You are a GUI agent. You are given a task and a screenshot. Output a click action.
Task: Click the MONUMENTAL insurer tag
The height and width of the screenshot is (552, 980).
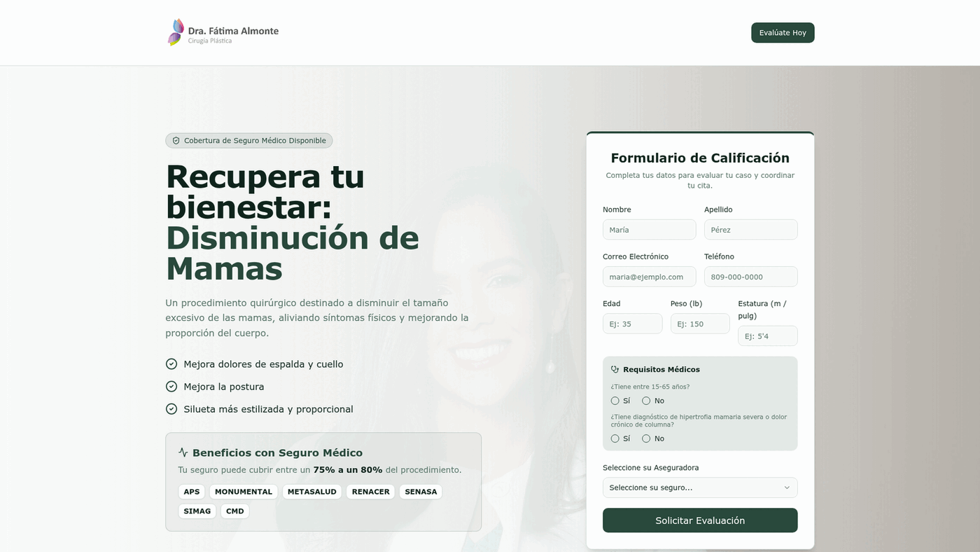pos(244,492)
